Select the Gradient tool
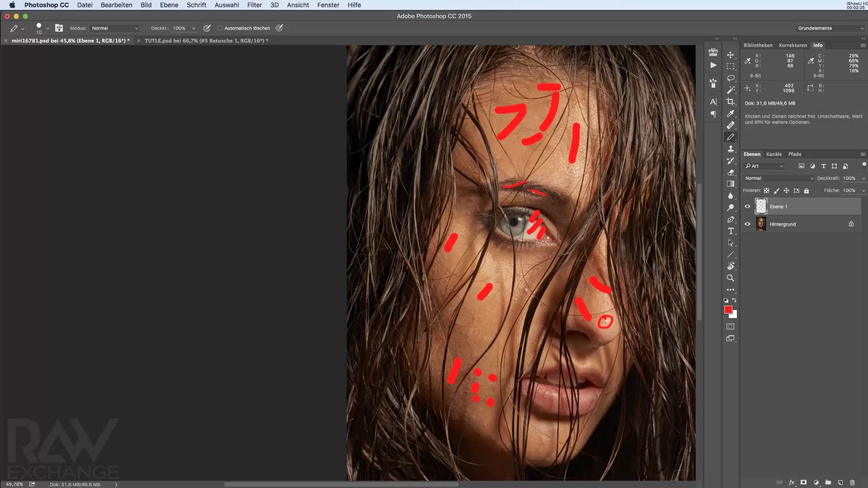 click(731, 184)
